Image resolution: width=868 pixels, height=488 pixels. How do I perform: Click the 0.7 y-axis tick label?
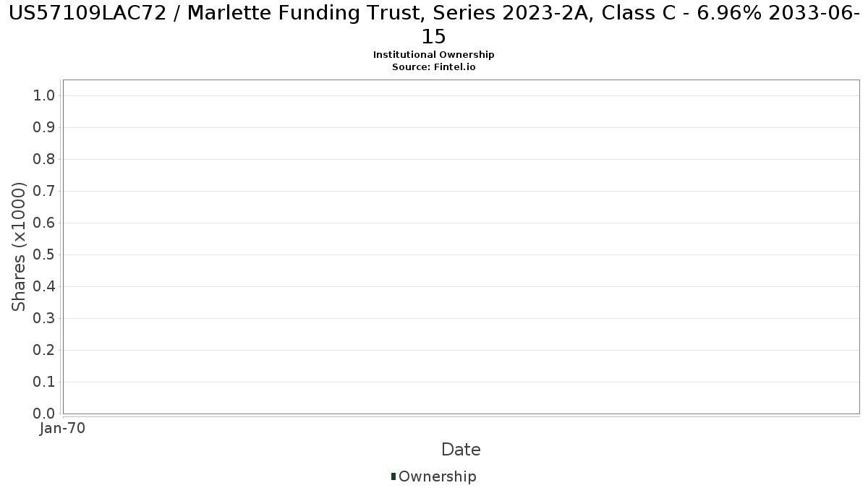(x=45, y=191)
